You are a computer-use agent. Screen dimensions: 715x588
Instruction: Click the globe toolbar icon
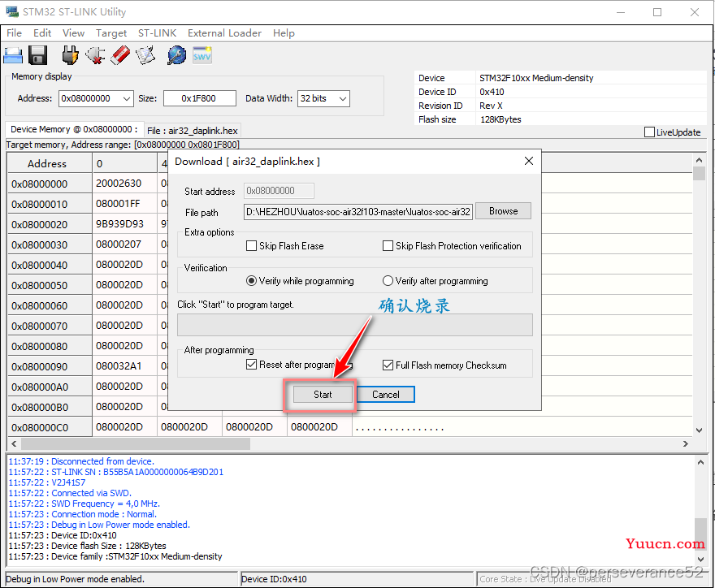pos(176,55)
